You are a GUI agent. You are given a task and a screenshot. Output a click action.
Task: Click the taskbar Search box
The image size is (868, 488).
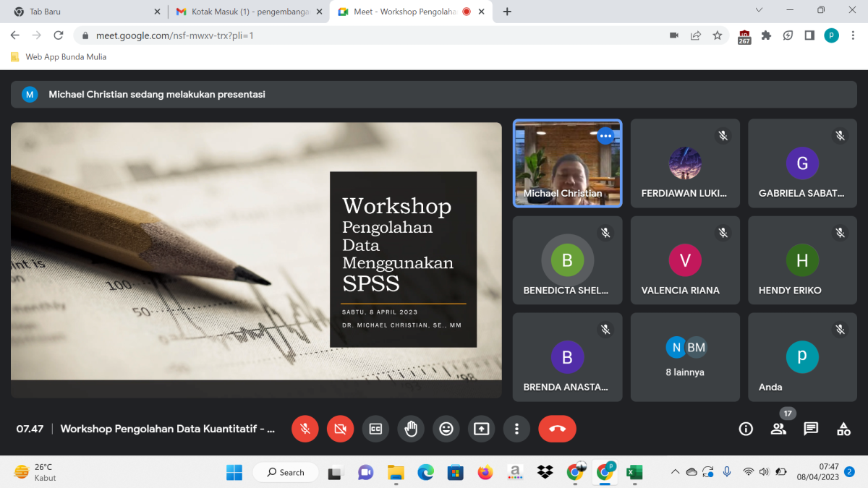(286, 472)
